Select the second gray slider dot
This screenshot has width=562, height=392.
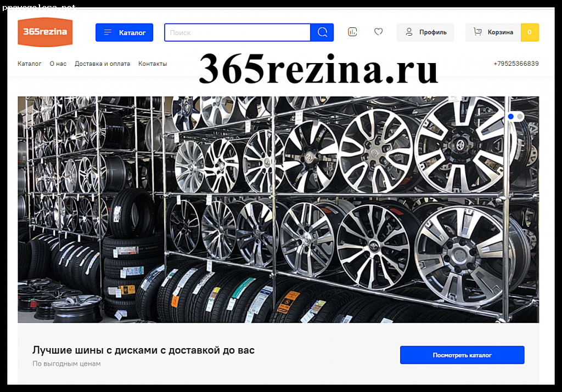click(x=520, y=116)
